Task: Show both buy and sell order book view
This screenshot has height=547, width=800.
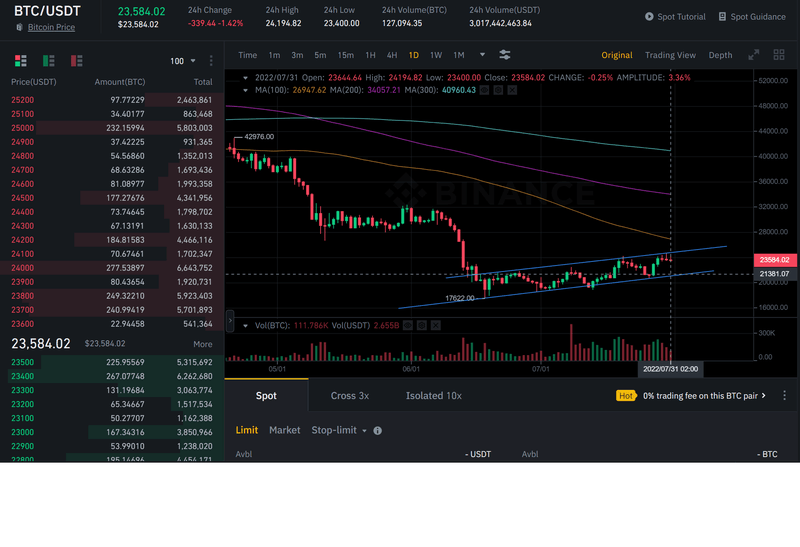Action: pos(20,61)
